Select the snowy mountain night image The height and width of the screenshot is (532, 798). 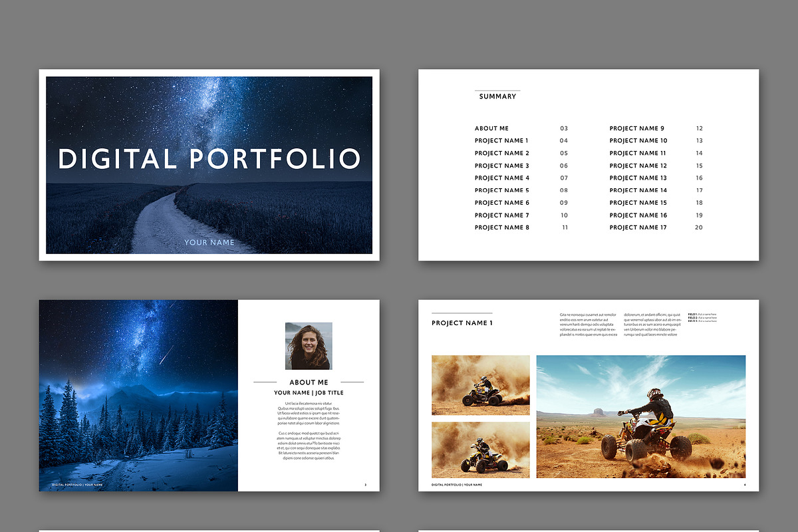[x=138, y=395]
